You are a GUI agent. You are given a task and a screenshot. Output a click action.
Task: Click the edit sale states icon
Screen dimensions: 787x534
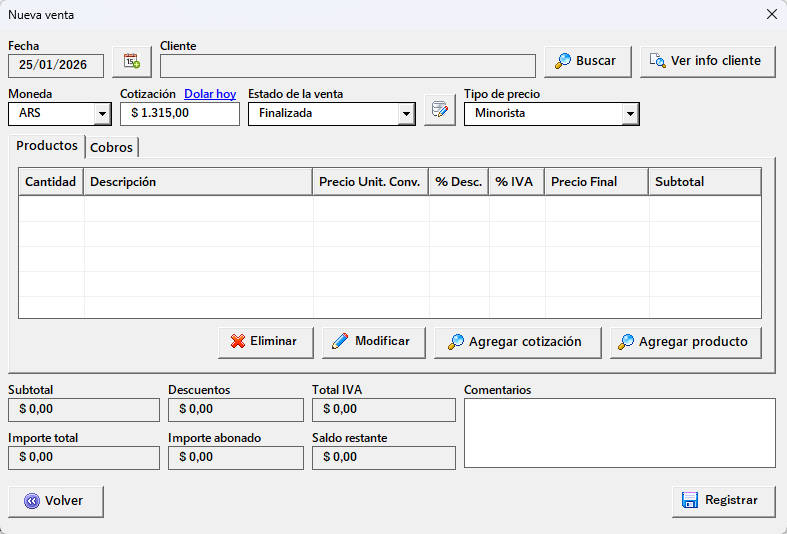[x=440, y=109]
